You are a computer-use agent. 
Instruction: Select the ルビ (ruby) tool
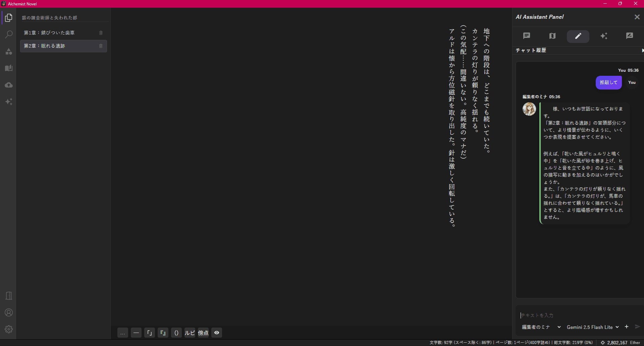pos(190,333)
